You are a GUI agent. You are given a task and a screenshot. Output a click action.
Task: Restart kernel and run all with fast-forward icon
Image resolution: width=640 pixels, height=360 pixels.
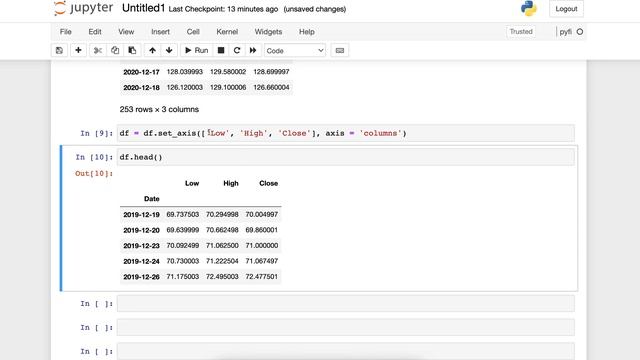[253, 51]
